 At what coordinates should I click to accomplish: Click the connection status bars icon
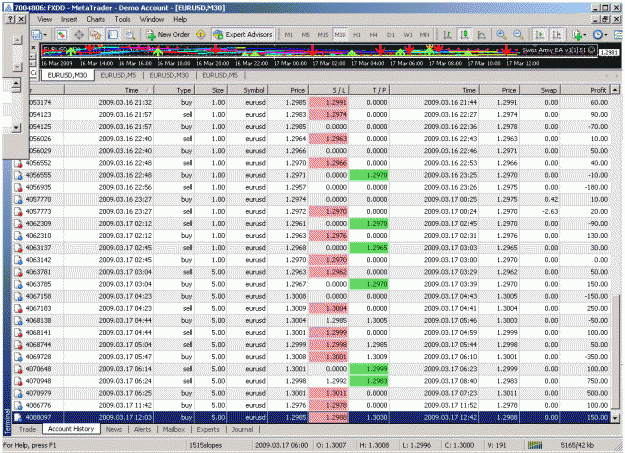coord(535,445)
